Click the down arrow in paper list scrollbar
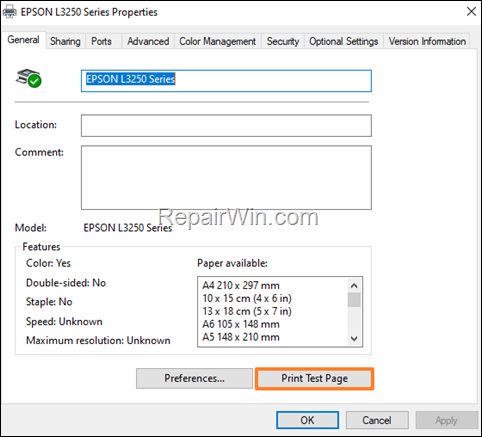 [354, 338]
